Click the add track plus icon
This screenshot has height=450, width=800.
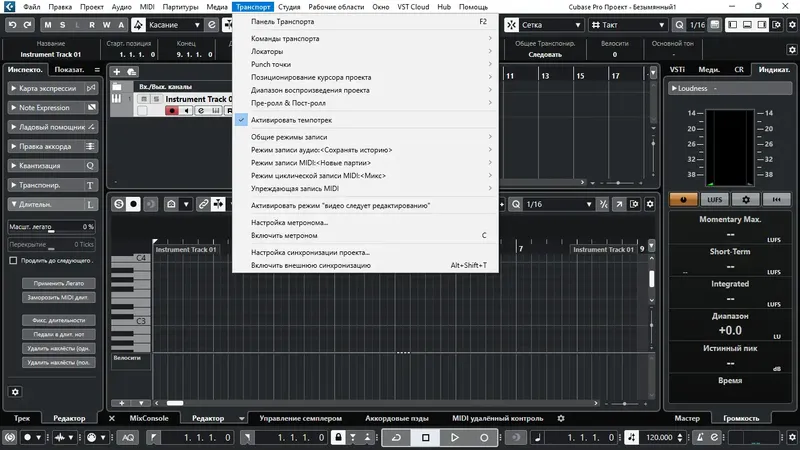coord(117,72)
